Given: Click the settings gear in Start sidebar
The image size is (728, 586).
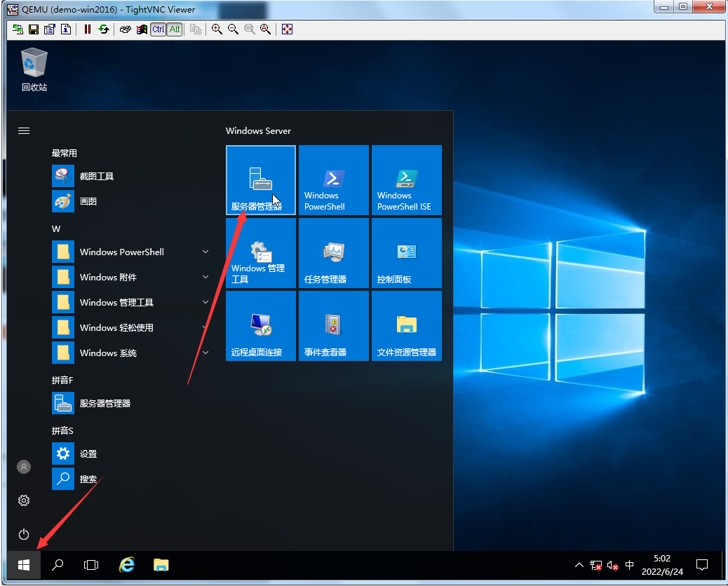Looking at the screenshot, I should [24, 500].
